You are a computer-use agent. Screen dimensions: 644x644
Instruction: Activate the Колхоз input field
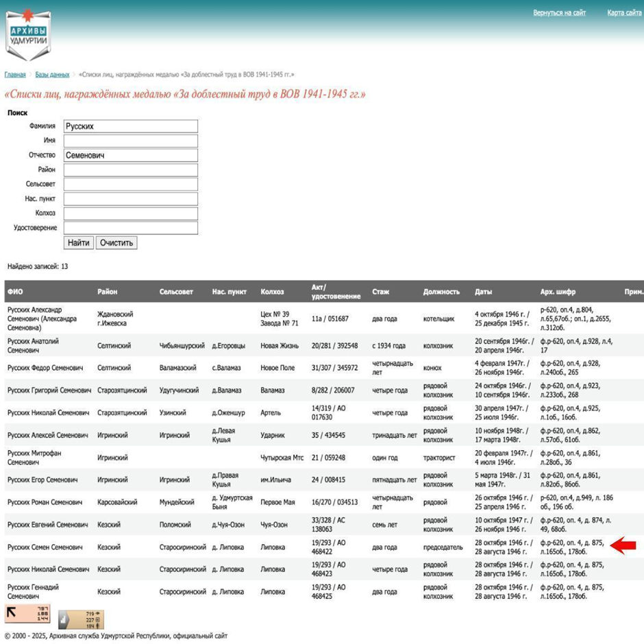pyautogui.click(x=130, y=214)
